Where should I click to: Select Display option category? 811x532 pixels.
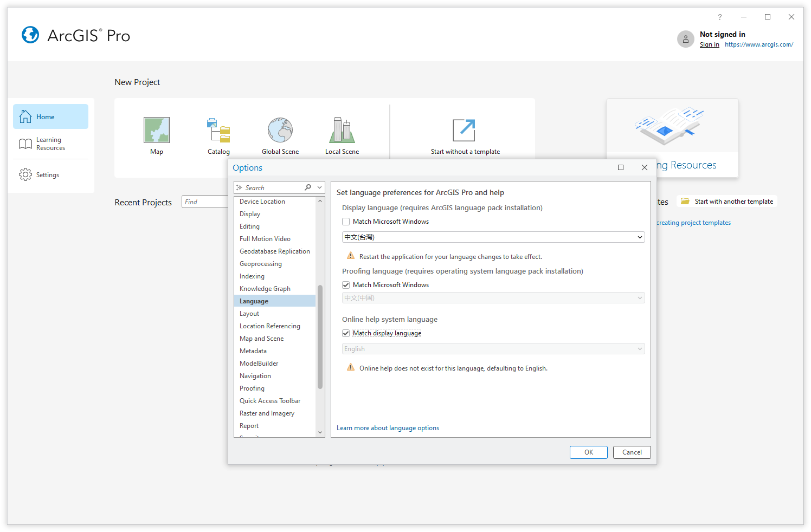[x=274, y=214]
